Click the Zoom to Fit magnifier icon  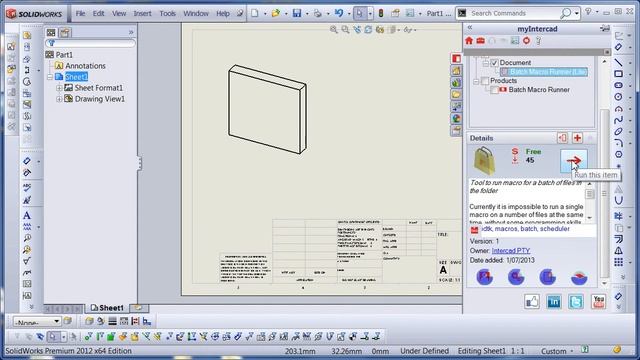[x=334, y=29]
